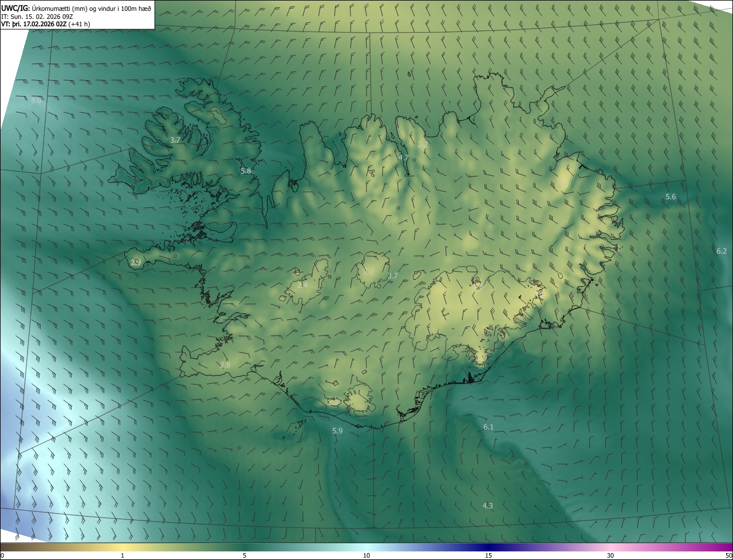Click the "1" tick on the color scale
733x560 pixels.
tap(123, 555)
